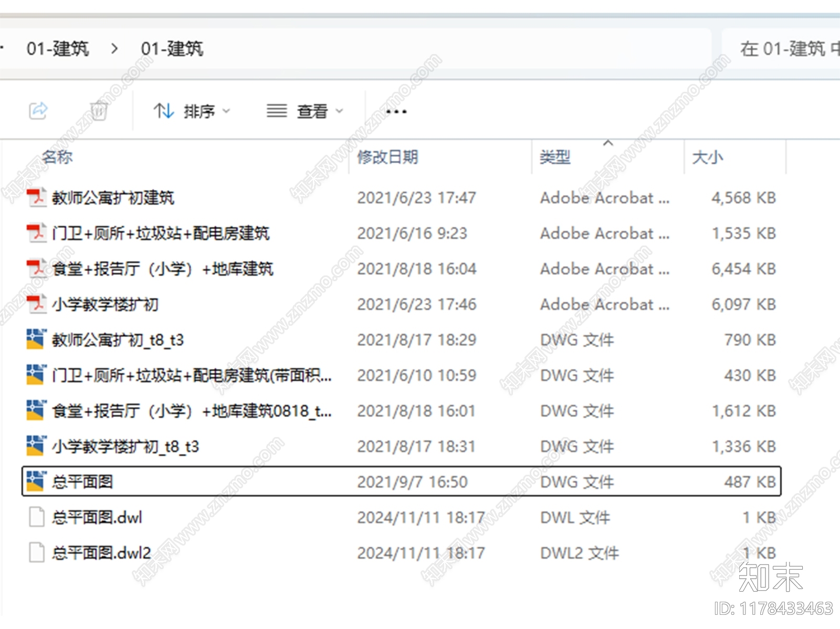Click date 2021/8/18 16:04

(x=417, y=269)
